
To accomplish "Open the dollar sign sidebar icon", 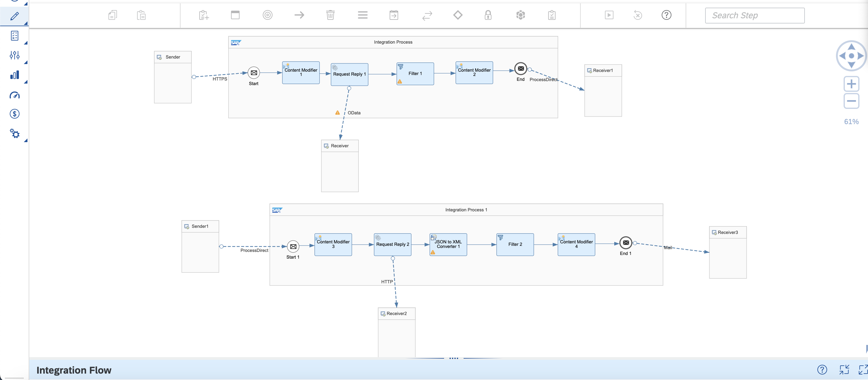I will coord(15,114).
